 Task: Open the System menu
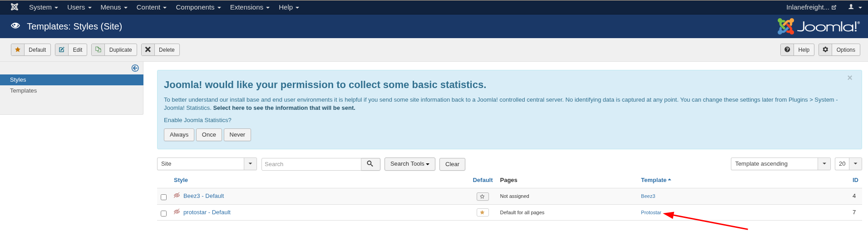click(43, 7)
